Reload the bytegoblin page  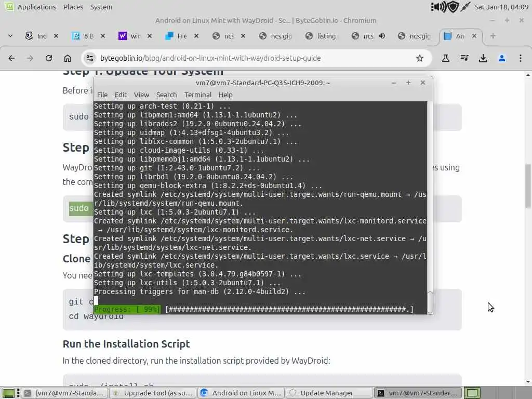coord(49,58)
